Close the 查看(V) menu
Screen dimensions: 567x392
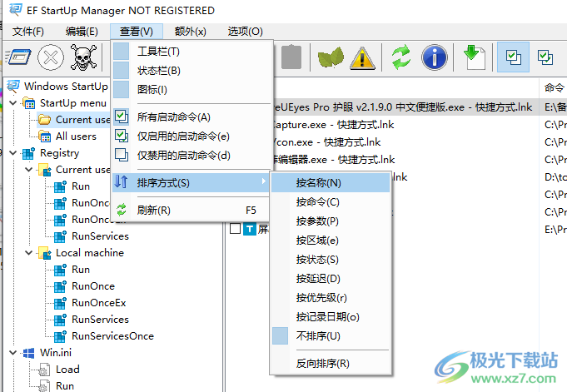pyautogui.click(x=137, y=32)
